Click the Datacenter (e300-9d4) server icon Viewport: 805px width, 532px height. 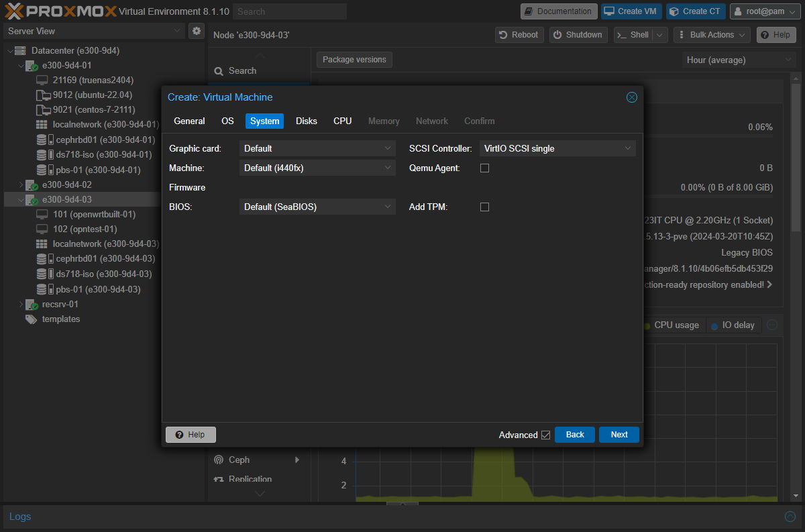(x=20, y=51)
